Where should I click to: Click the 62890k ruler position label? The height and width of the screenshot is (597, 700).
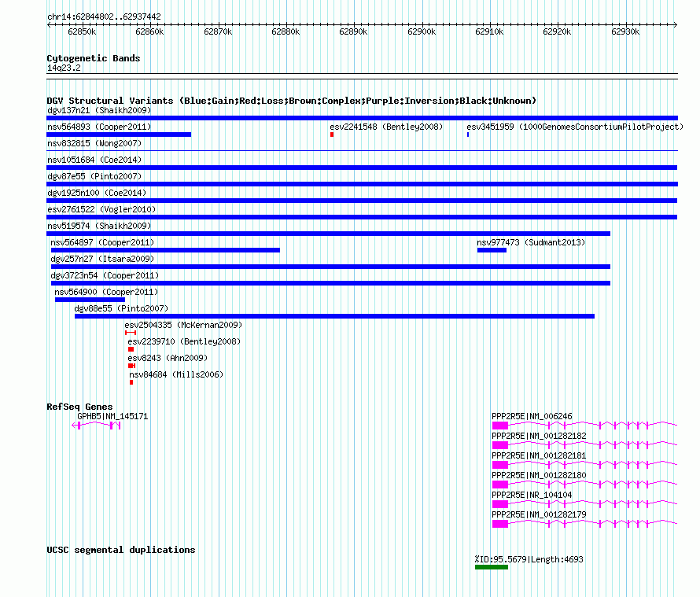pos(353,31)
